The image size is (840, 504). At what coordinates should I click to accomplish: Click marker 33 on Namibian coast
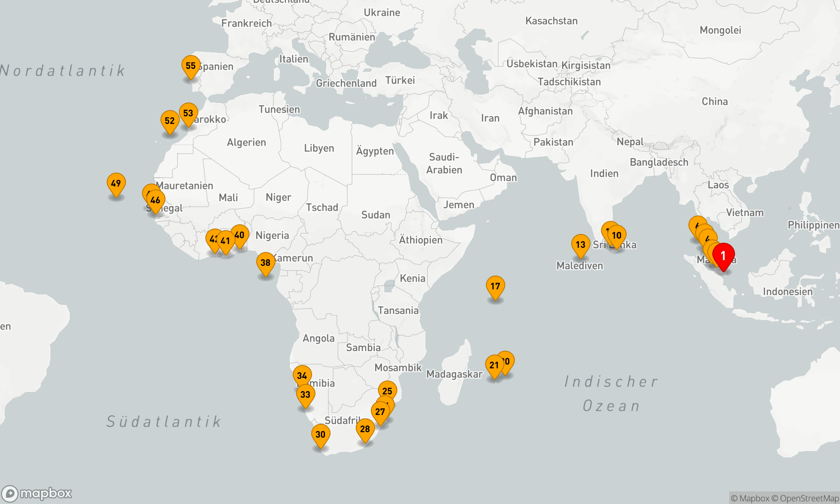click(305, 395)
